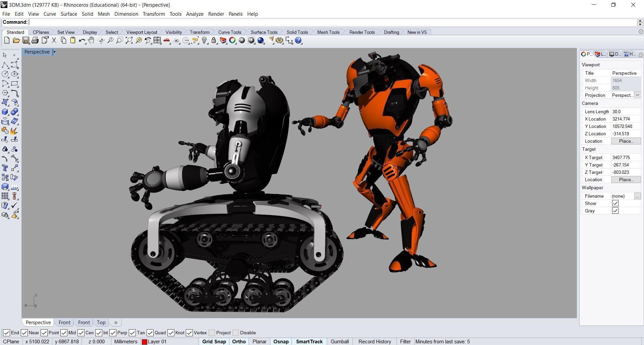Viewport: 644px width, 345px height.
Task: Click Camera Location Place button
Action: point(626,141)
